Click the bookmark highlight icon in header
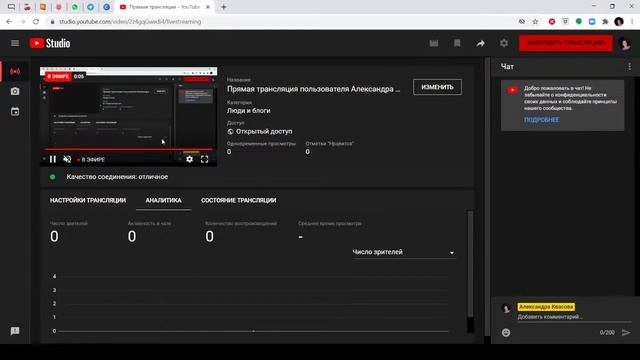 coord(457,43)
